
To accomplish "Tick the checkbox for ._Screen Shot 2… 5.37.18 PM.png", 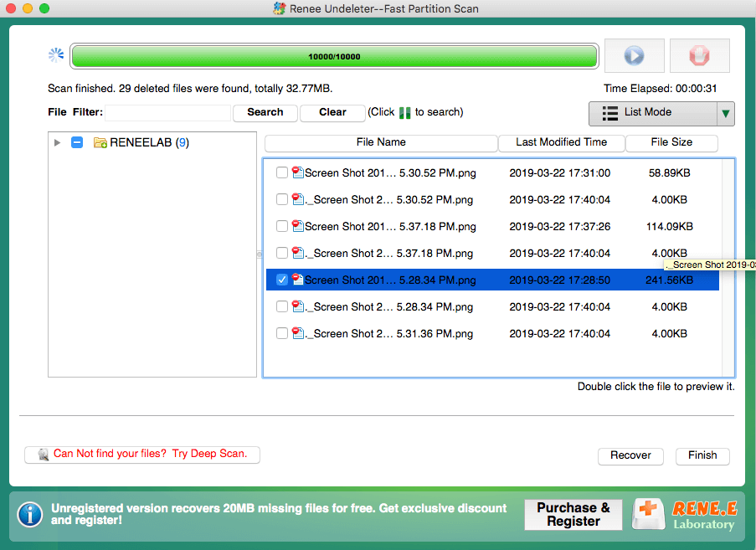I will coord(282,253).
